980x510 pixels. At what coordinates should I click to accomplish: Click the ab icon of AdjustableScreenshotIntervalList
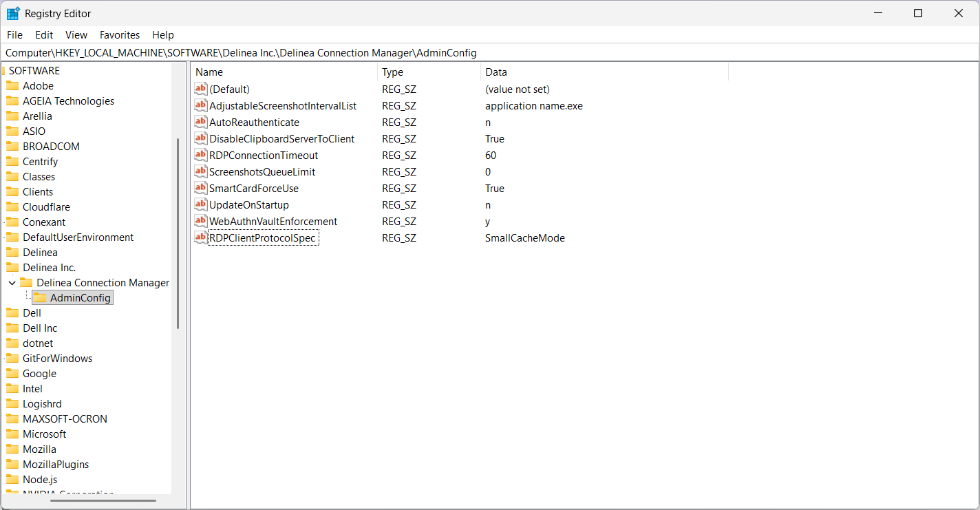[201, 105]
